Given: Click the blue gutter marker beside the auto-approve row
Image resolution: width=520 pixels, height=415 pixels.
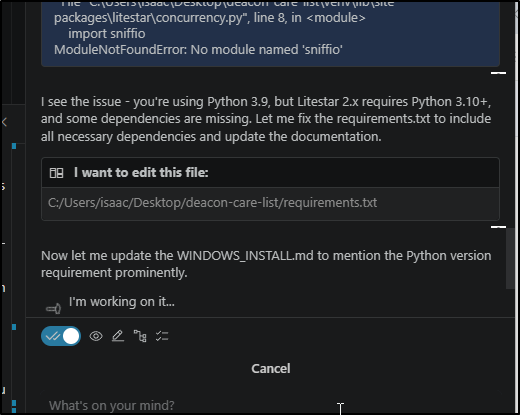Looking at the screenshot, I should pos(14,327).
